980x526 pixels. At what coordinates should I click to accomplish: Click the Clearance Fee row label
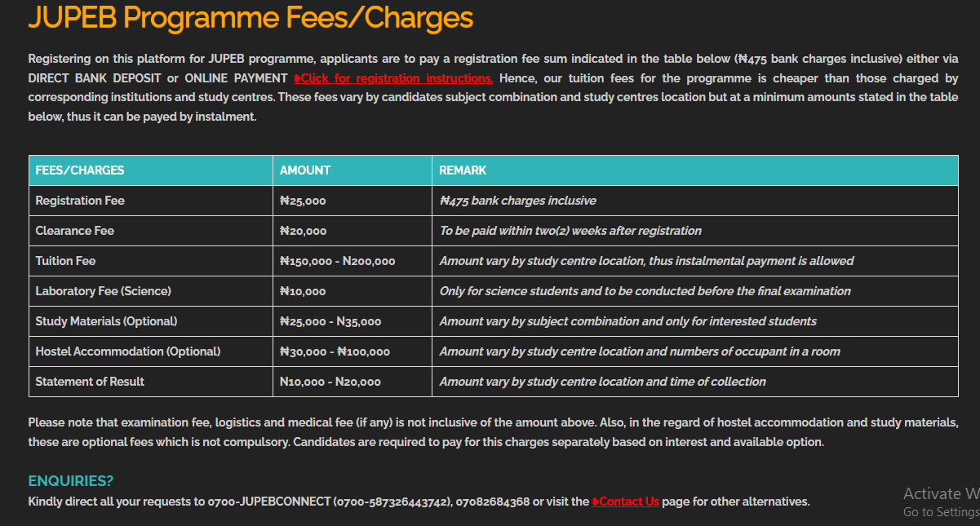(x=75, y=231)
